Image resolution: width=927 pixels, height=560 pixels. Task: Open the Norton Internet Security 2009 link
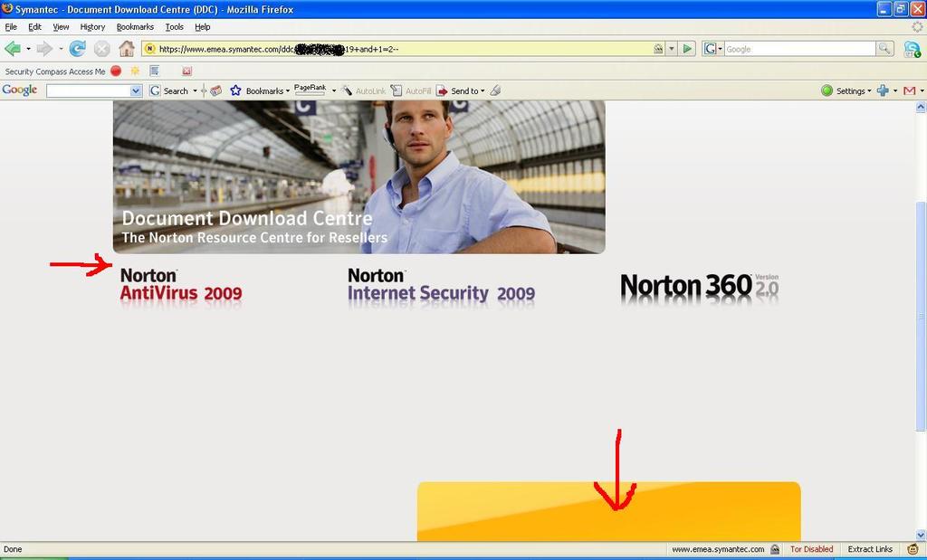tap(441, 285)
